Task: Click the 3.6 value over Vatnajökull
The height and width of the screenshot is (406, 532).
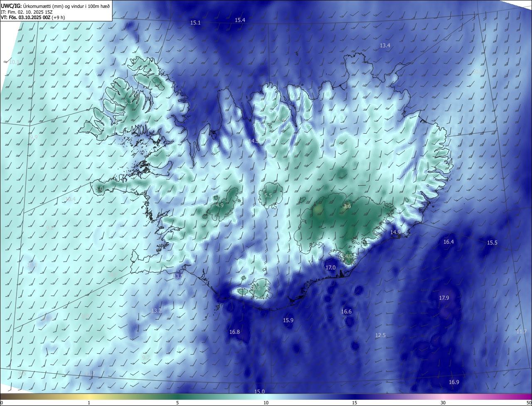Action: pyautogui.click(x=347, y=206)
